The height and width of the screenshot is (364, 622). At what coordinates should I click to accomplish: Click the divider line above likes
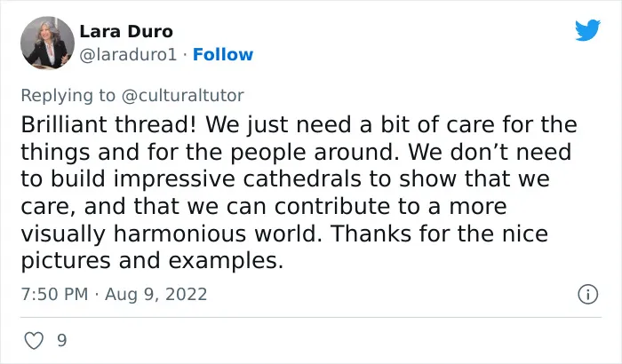[311, 317]
